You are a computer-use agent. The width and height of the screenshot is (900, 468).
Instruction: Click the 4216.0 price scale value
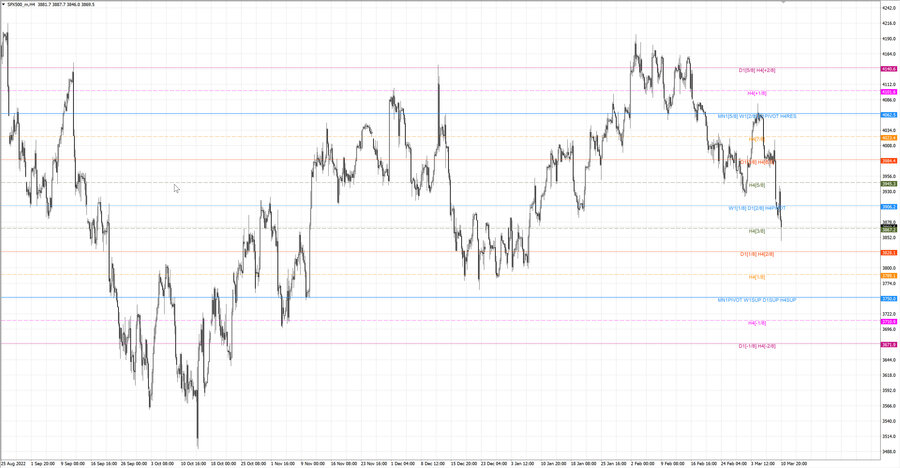point(889,24)
